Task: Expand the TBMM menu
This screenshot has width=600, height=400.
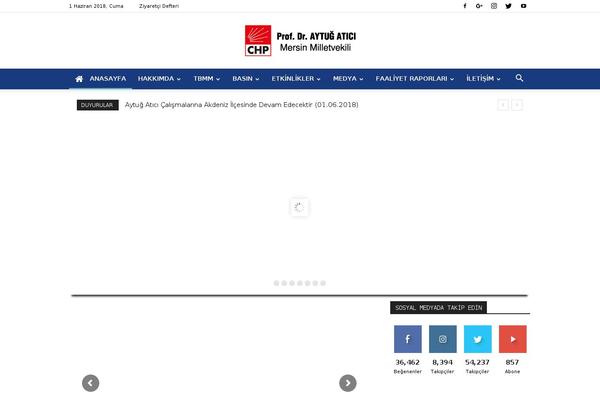Action: (x=207, y=78)
